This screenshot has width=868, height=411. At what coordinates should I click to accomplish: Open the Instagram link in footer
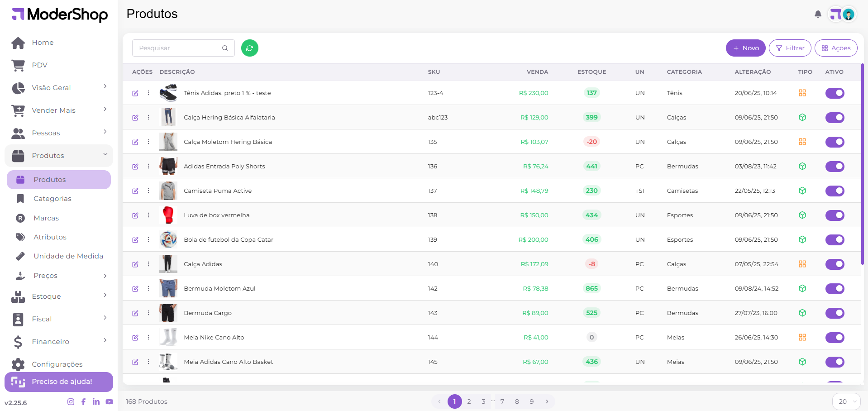71,401
